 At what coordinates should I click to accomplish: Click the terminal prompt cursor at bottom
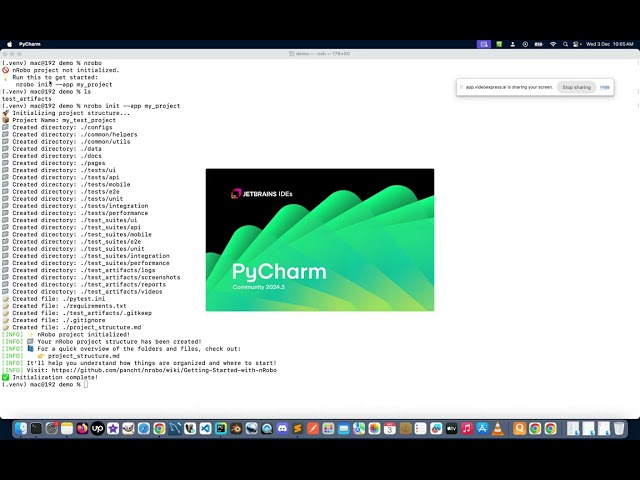(86, 384)
